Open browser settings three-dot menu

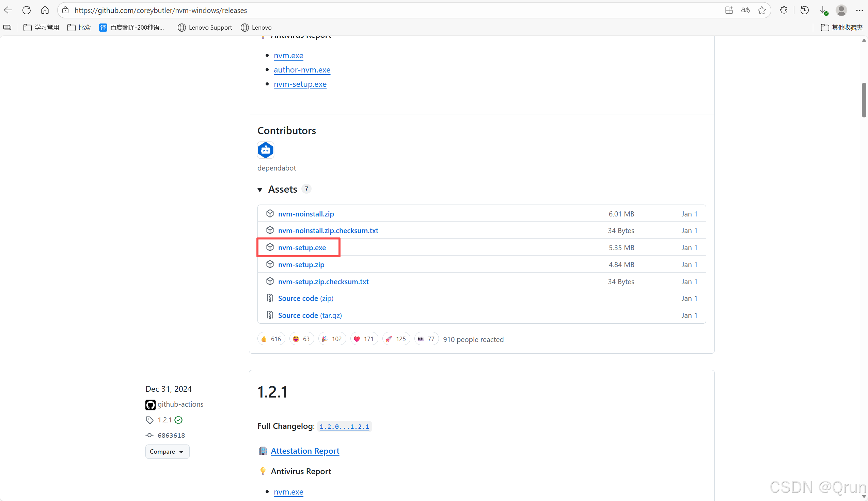pos(859,10)
